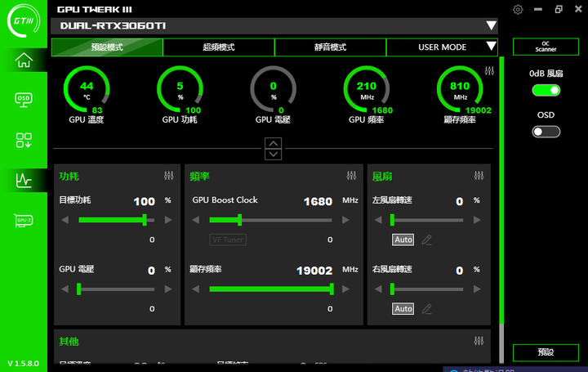Click the GPU Boost Clock value 1680
Image resolution: width=588 pixels, height=372 pixels.
pos(318,202)
